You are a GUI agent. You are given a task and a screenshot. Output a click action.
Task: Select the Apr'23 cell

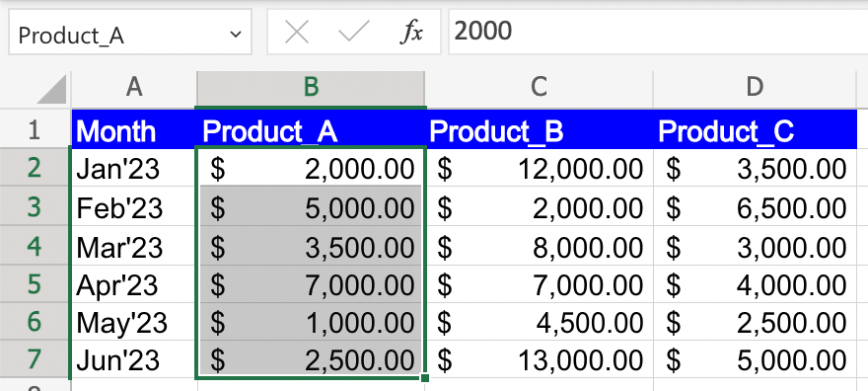tap(134, 283)
